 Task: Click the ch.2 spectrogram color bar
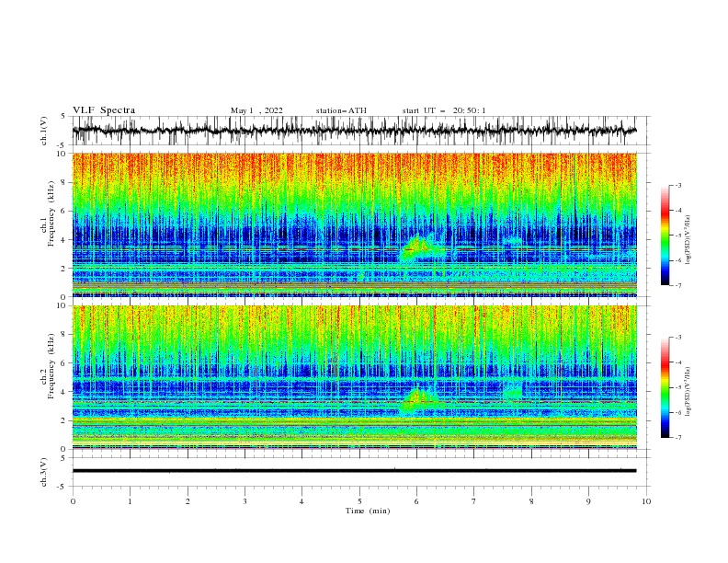click(x=665, y=387)
